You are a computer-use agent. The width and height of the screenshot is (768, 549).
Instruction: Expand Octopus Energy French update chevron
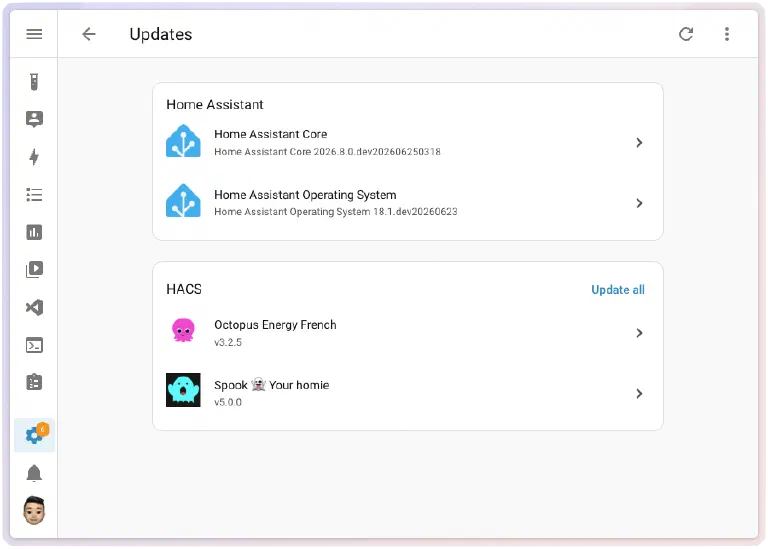pyautogui.click(x=639, y=333)
